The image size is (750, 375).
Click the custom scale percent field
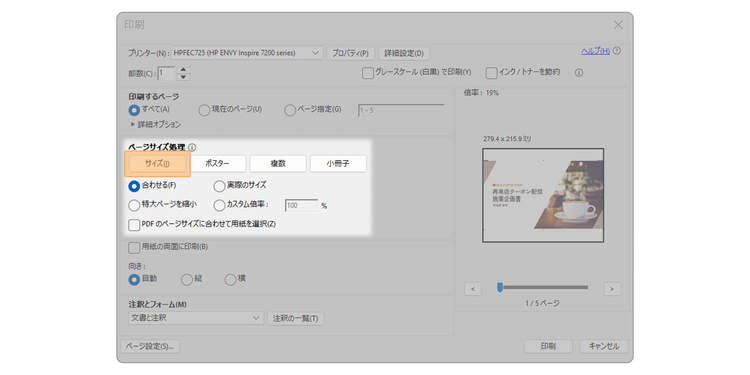click(x=301, y=206)
